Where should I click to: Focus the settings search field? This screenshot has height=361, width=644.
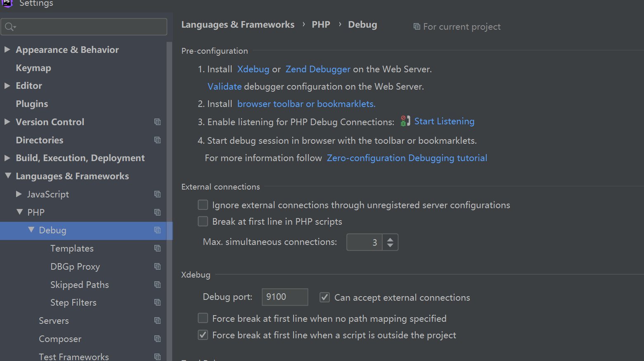(84, 27)
